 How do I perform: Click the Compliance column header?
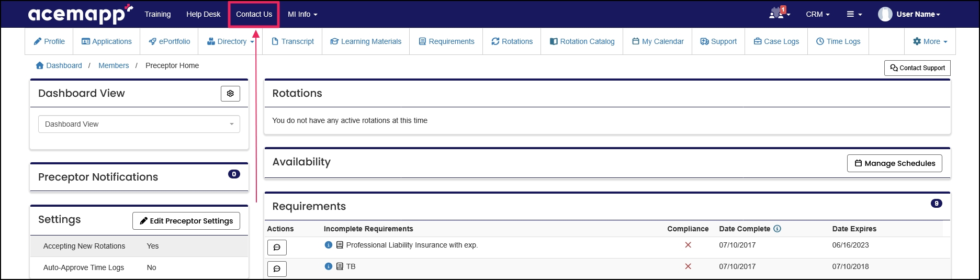click(x=688, y=229)
